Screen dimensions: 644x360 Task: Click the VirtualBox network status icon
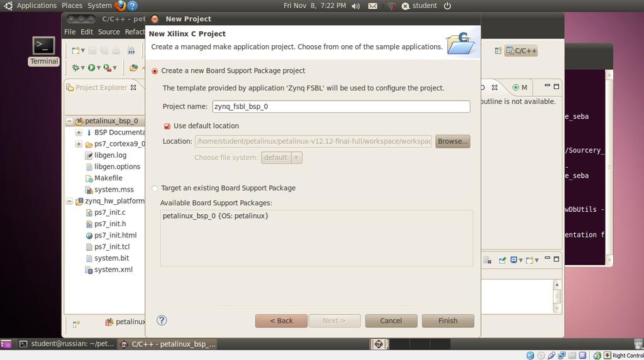pyautogui.click(x=562, y=356)
